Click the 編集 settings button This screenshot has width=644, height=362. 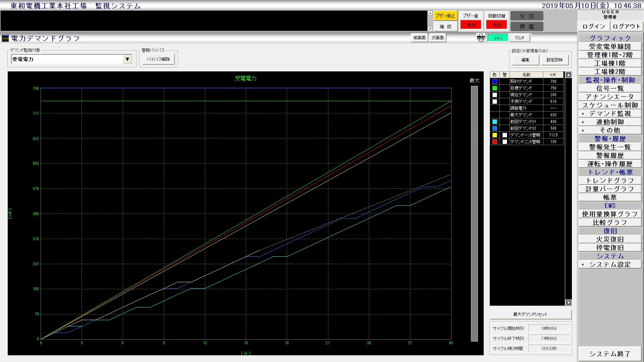(525, 60)
